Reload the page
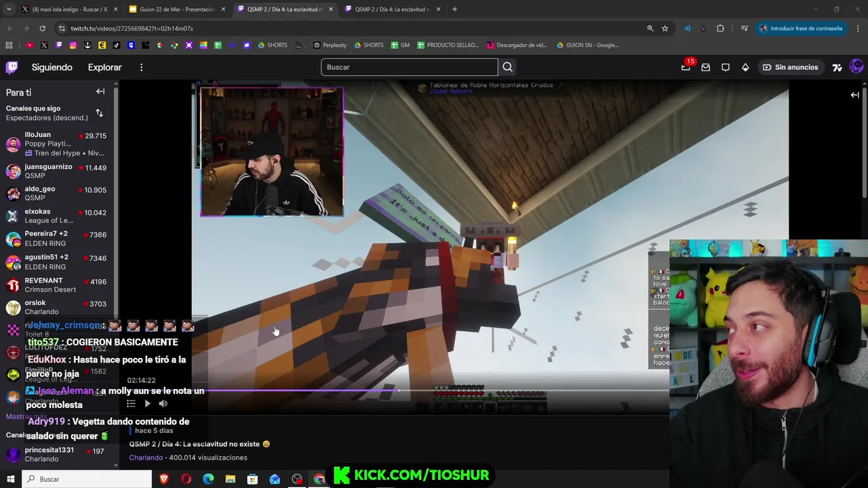This screenshot has height=488, width=868. pyautogui.click(x=42, y=28)
